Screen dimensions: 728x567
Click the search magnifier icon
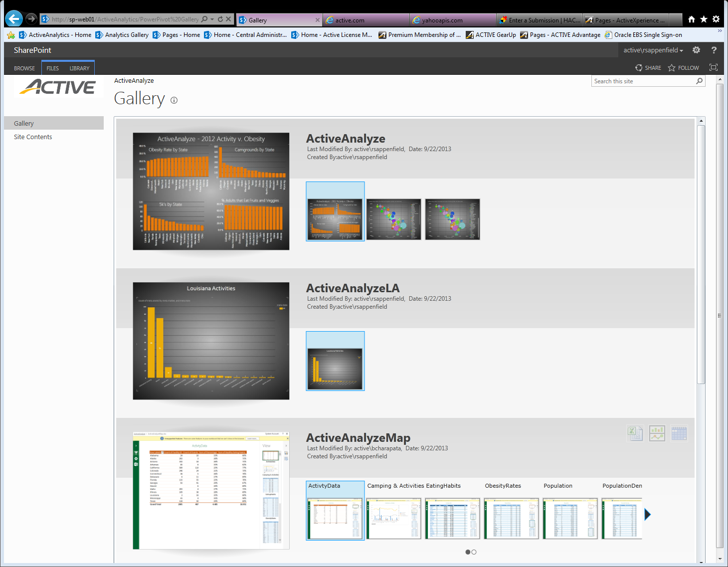699,81
